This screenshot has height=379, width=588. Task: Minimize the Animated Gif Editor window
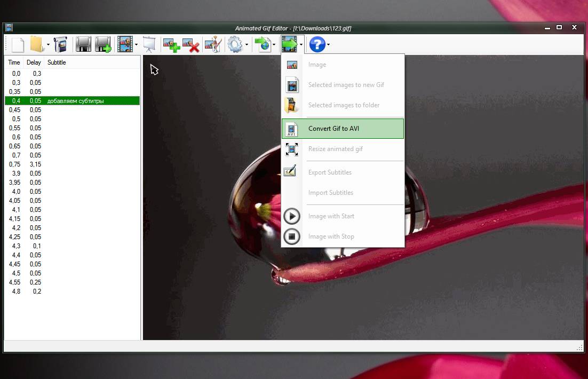547,28
